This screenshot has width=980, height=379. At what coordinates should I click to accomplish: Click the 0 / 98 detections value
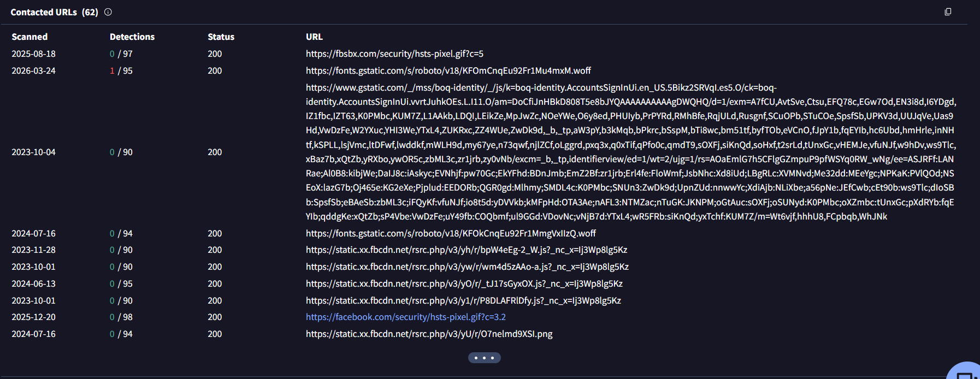[x=121, y=317]
